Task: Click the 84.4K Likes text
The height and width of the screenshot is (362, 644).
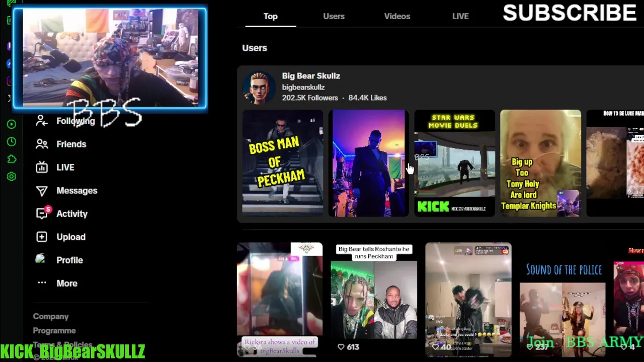Action: [368, 98]
